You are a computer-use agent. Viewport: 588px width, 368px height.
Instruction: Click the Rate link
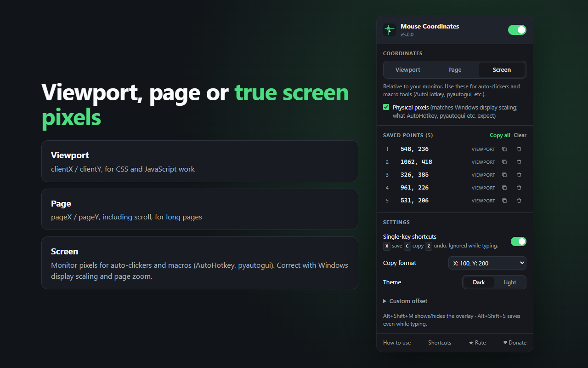click(x=477, y=343)
